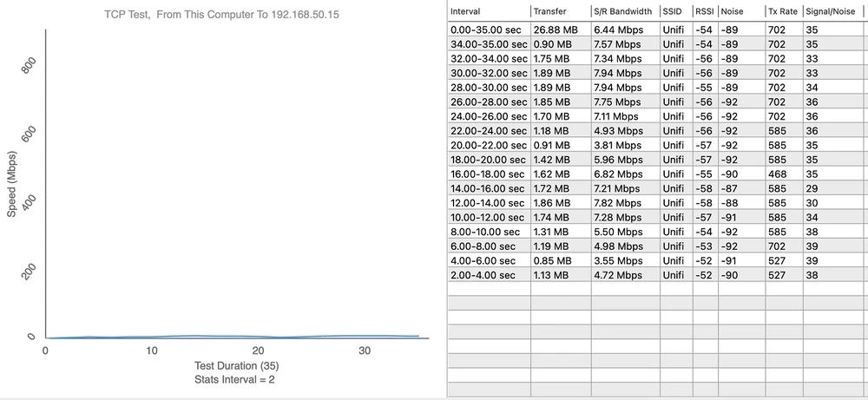Image resolution: width=868 pixels, height=400 pixels.
Task: Click the Speed (Mbps) axis label
Action: 11,185
